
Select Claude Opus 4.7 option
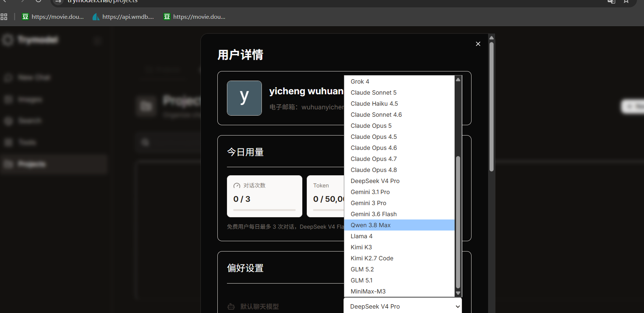click(x=399, y=159)
